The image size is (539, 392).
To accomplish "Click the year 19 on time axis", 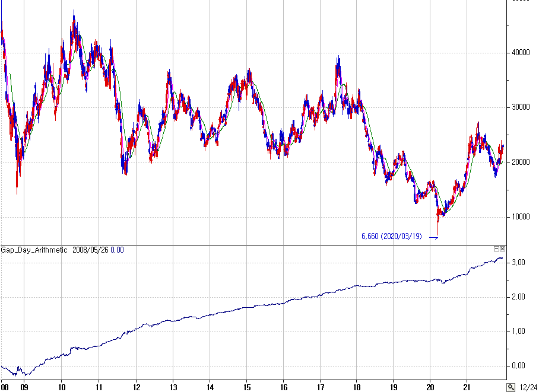I will [393, 387].
